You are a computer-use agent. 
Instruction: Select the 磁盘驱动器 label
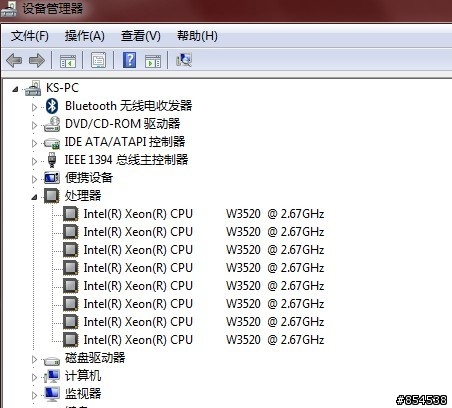pyautogui.click(x=95, y=358)
